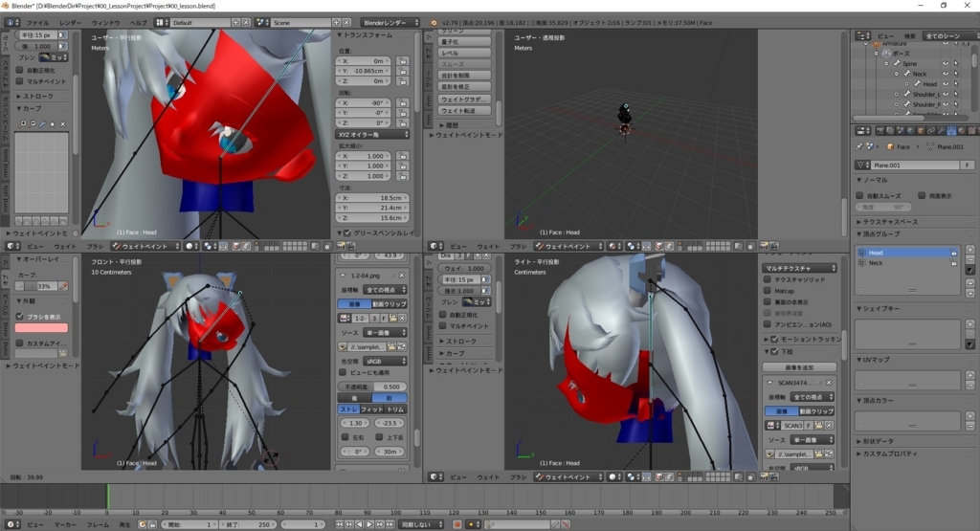980x531 pixels.
Task: Toggle selectability of Spine bone in outliner
Action: coord(956,64)
